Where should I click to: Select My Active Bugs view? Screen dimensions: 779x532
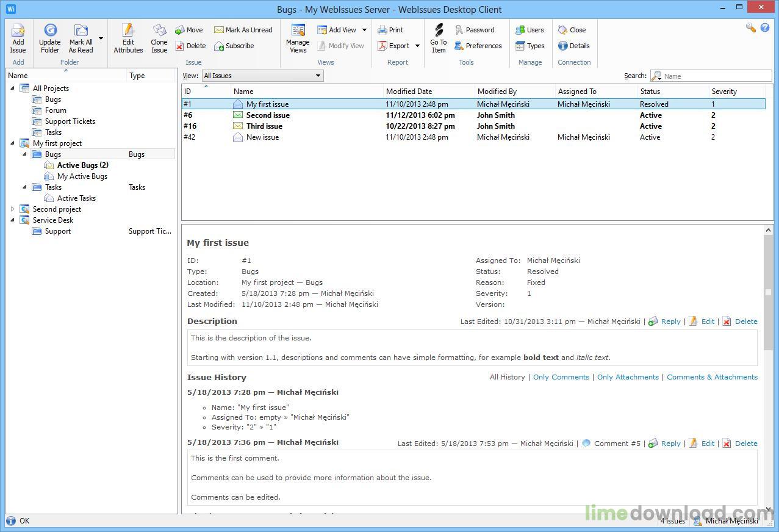click(x=82, y=176)
